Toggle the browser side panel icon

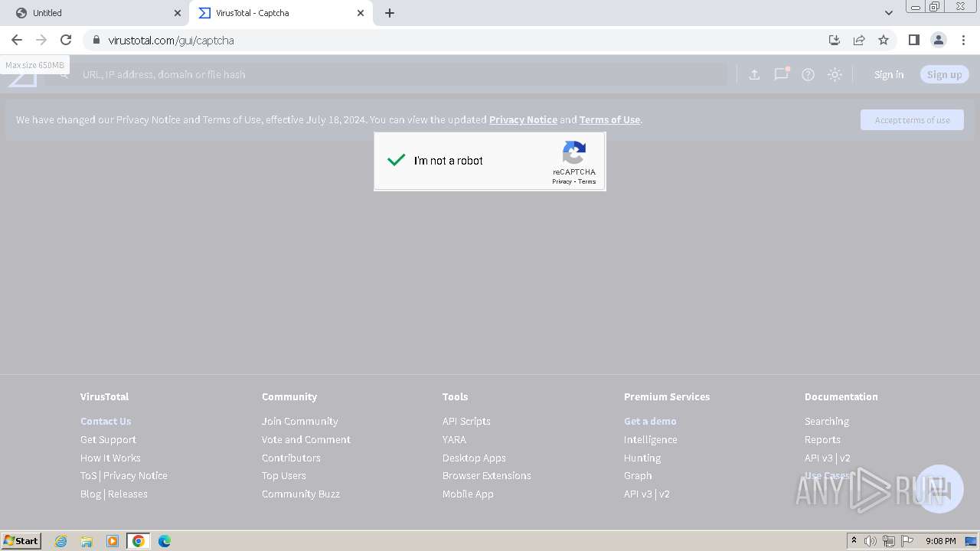pyautogui.click(x=913, y=40)
